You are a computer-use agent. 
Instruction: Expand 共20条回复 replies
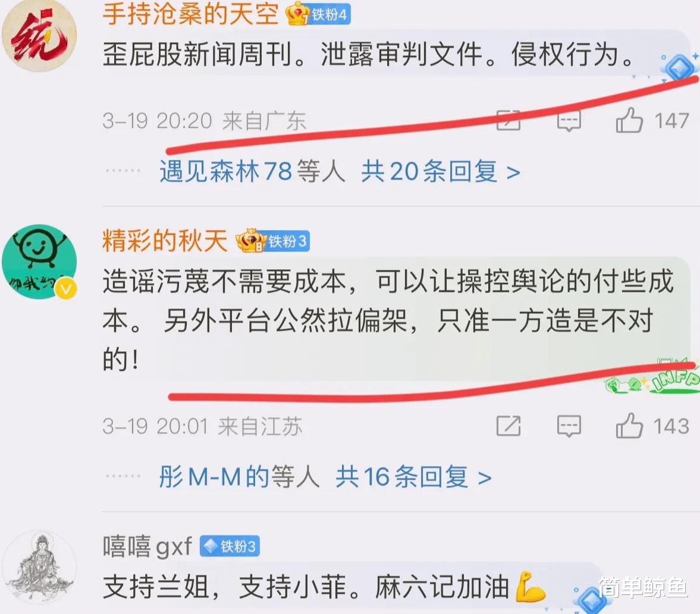click(441, 171)
